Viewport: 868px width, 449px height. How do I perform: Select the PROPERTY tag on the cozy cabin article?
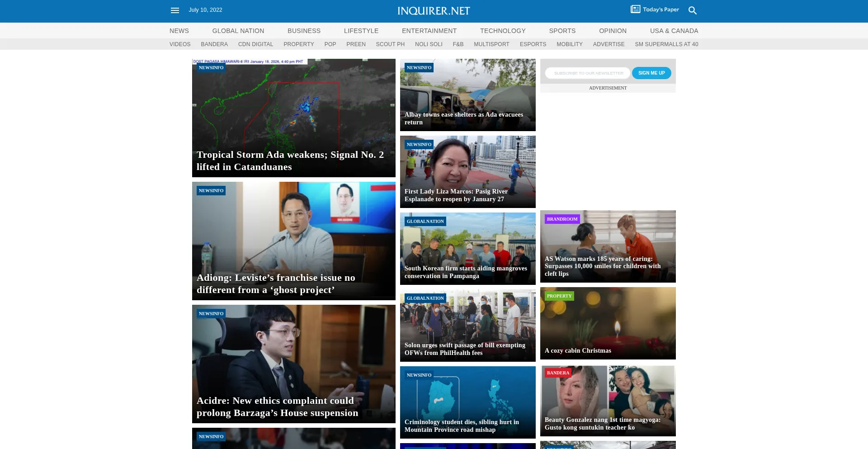click(559, 296)
